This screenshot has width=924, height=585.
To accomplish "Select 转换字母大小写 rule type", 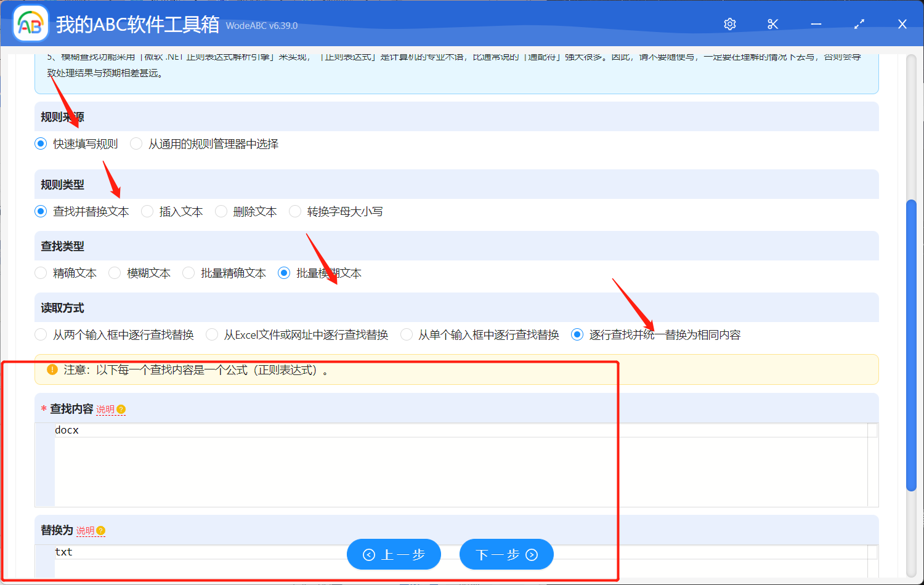I will [296, 212].
